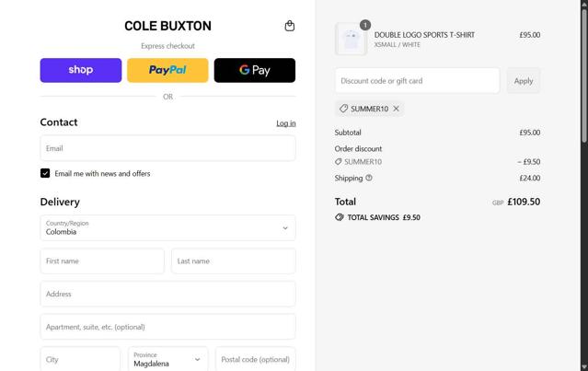The width and height of the screenshot is (588, 371).
Task: Click the Apartment, suite optional field
Action: click(x=168, y=327)
